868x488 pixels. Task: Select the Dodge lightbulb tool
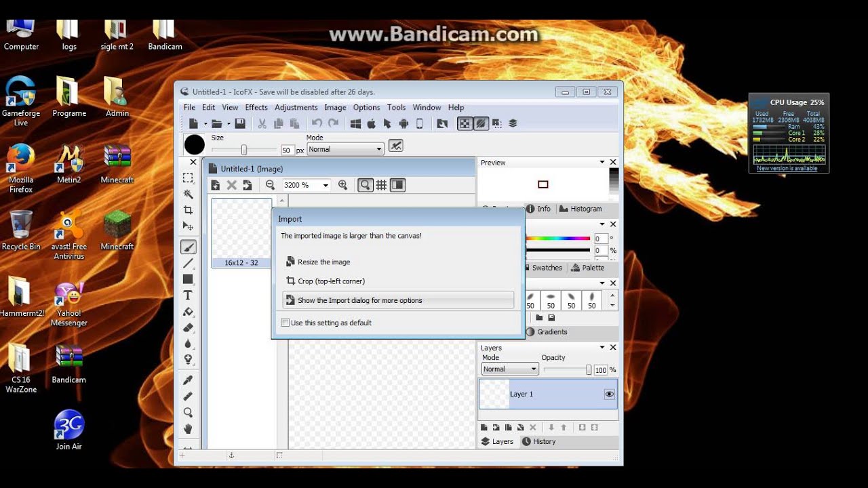click(x=188, y=360)
